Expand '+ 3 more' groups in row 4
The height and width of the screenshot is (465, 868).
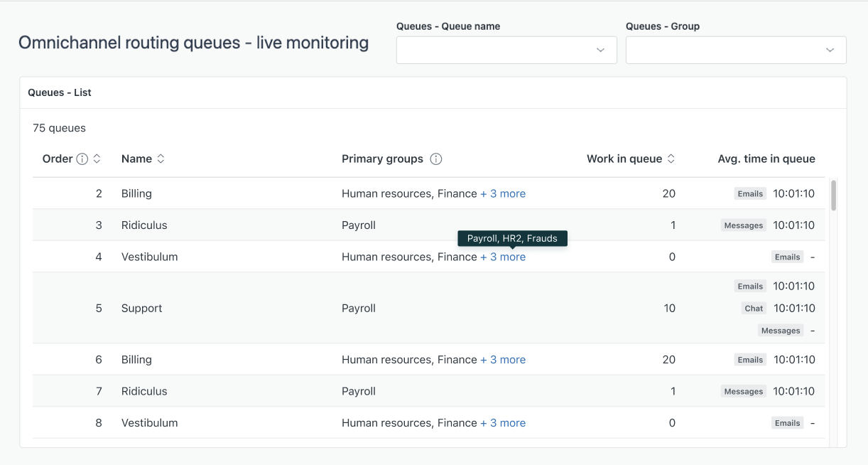click(503, 257)
